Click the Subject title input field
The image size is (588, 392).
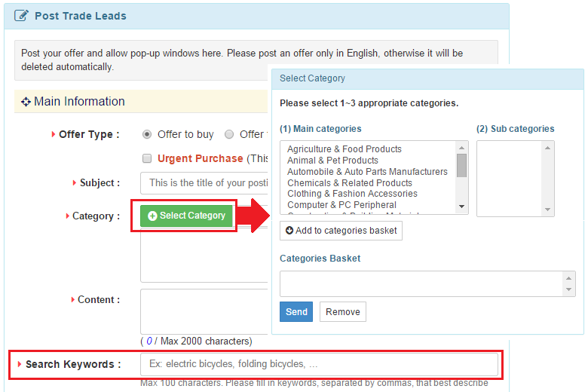(x=205, y=182)
